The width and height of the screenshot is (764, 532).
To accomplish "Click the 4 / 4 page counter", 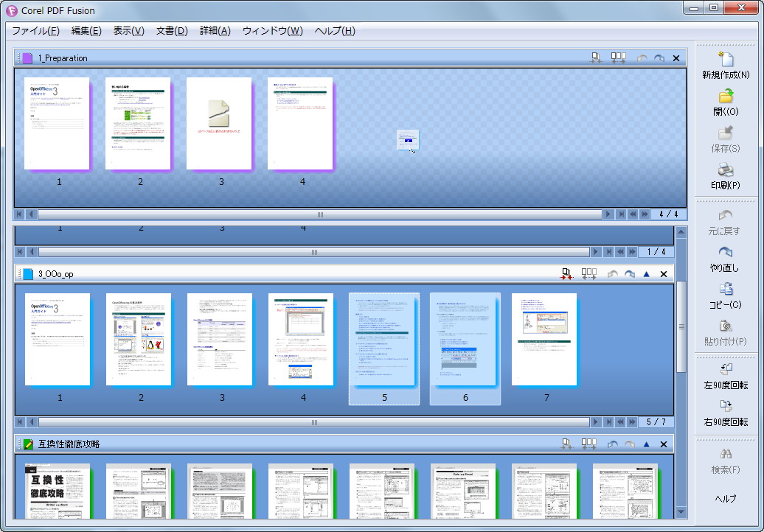I will (668, 214).
